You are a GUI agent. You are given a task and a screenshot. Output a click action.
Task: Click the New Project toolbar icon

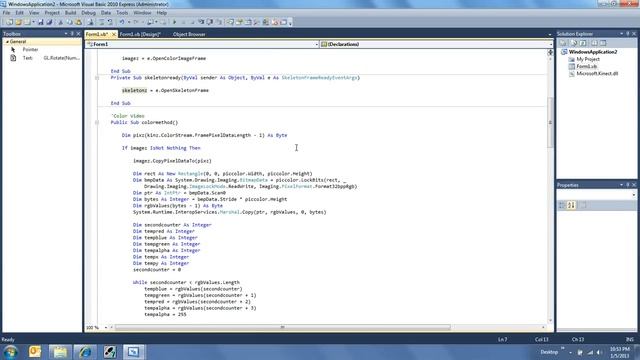[x=9, y=22]
